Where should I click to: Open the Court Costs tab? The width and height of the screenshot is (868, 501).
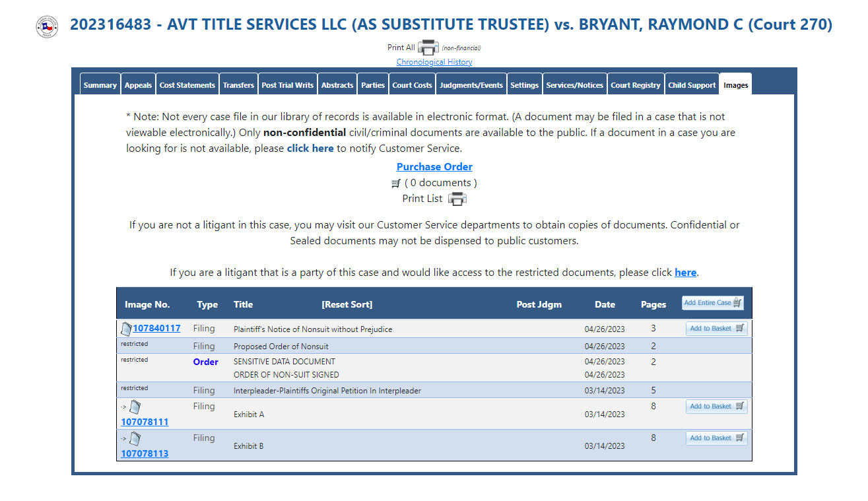412,84
